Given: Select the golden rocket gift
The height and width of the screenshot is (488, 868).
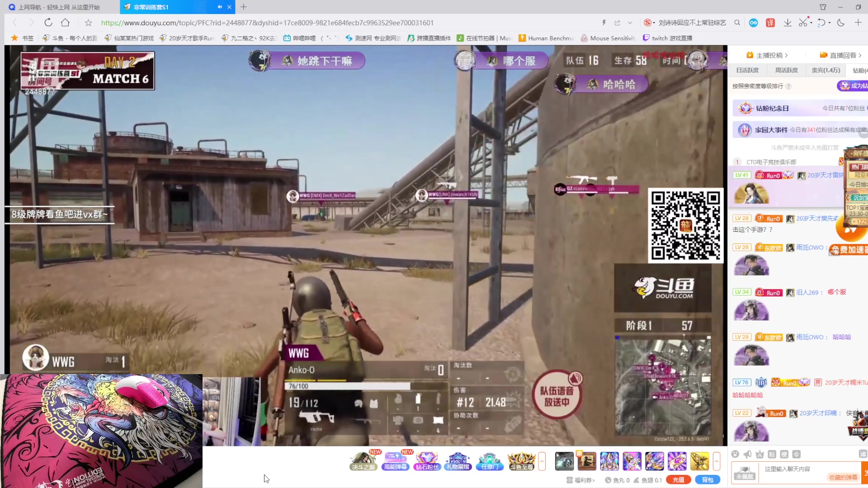Looking at the screenshot, I should pos(699,461).
